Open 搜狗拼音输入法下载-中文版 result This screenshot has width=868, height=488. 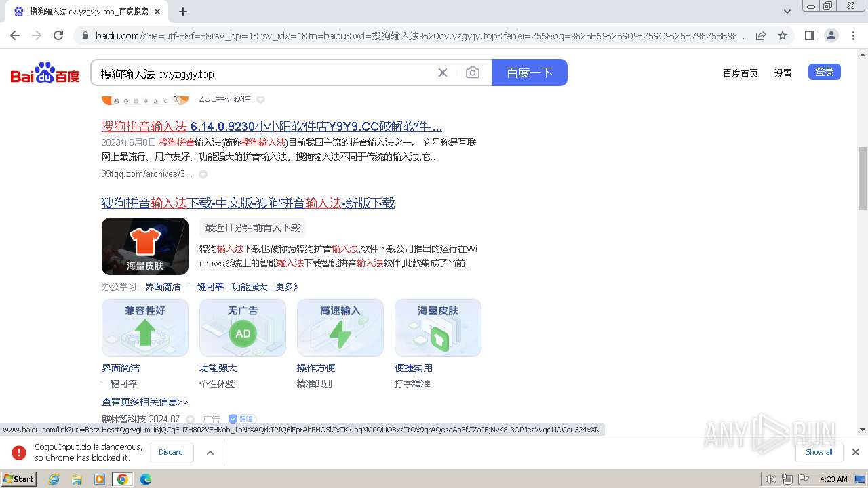tap(248, 203)
